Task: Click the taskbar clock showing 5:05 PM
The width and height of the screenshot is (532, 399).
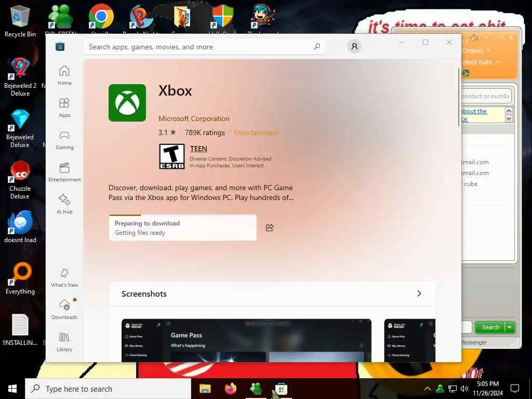Action: [488, 389]
